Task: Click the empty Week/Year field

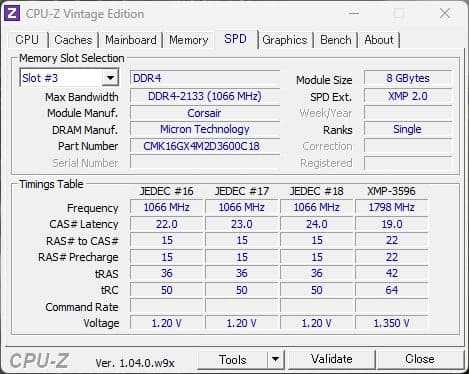Action: (408, 113)
